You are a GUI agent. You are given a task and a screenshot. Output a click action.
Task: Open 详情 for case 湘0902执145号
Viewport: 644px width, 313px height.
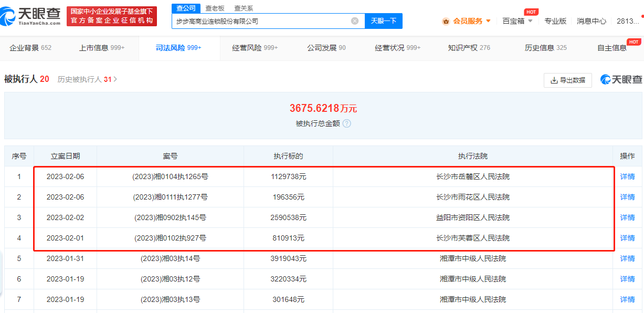click(x=627, y=218)
